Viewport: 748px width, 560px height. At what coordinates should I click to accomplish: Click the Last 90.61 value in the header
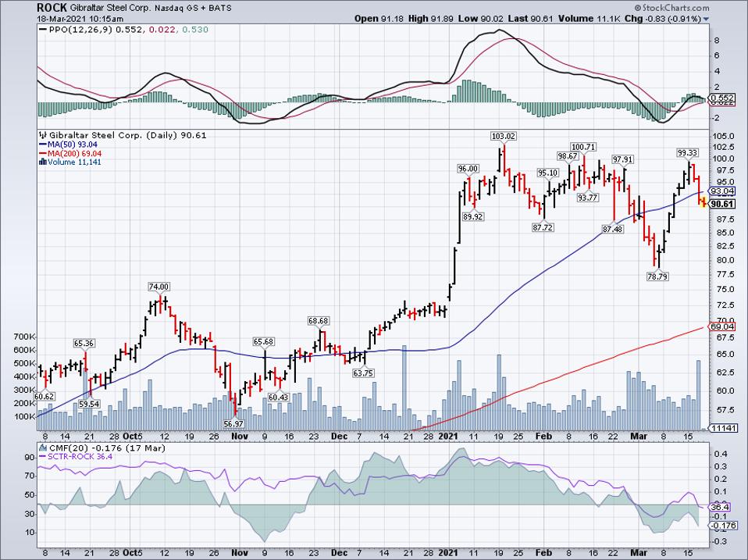[529, 19]
